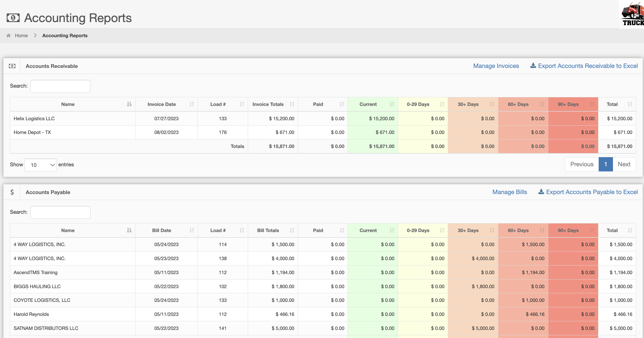Image resolution: width=644 pixels, height=338 pixels.
Task: Focus the Accounts Receivable search field
Action: [60, 86]
